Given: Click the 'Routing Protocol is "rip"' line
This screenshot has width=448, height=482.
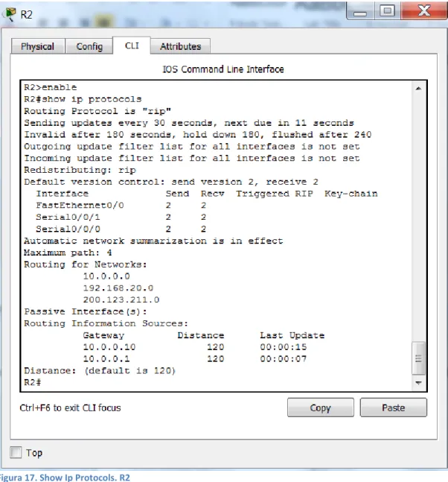Looking at the screenshot, I should pyautogui.click(x=97, y=111).
